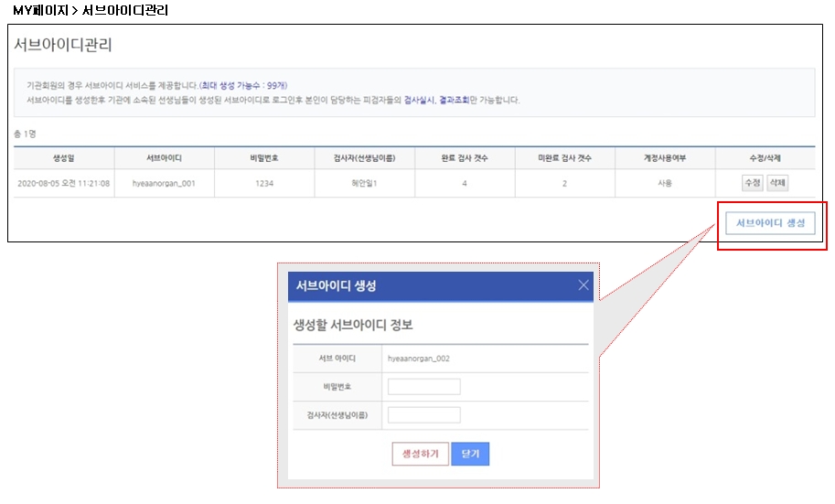Image resolution: width=835 pixels, height=504 pixels.
Task: Click the 생성일 column header
Action: [64, 158]
